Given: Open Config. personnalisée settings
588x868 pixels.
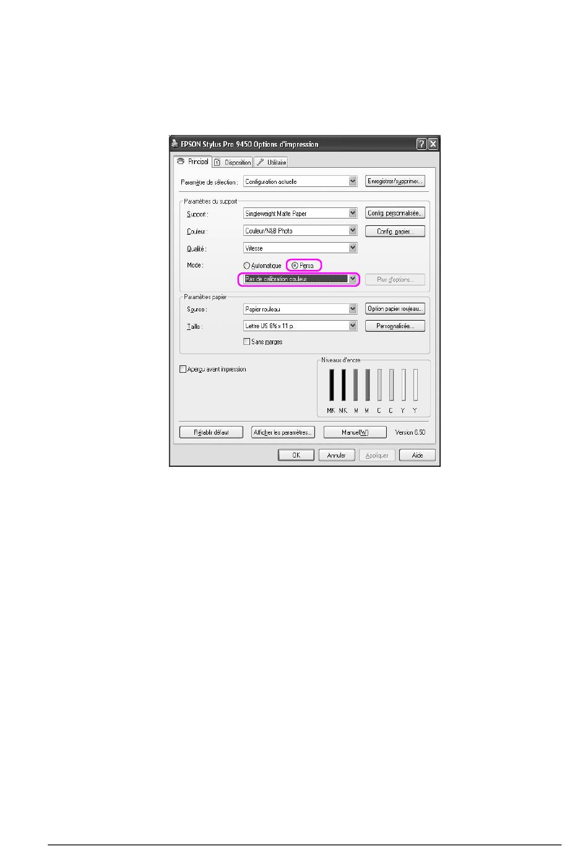Looking at the screenshot, I should [395, 213].
